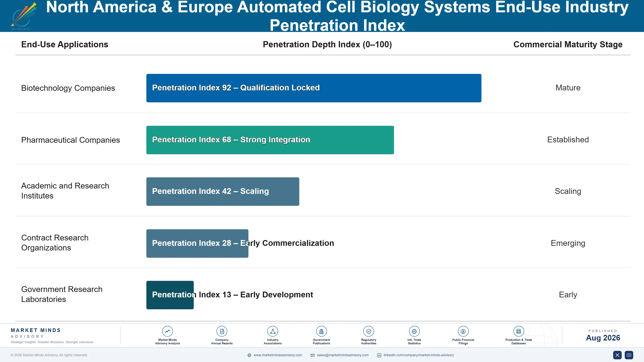Click the copyright notice in footer
Image resolution: width=644 pixels, height=362 pixels.
pos(49,355)
